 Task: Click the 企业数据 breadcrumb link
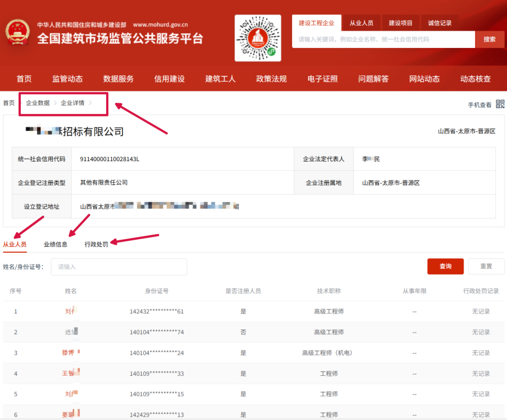click(x=38, y=103)
